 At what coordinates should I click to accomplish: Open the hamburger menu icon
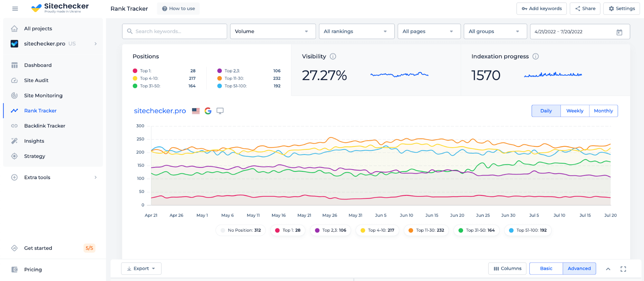tap(15, 9)
